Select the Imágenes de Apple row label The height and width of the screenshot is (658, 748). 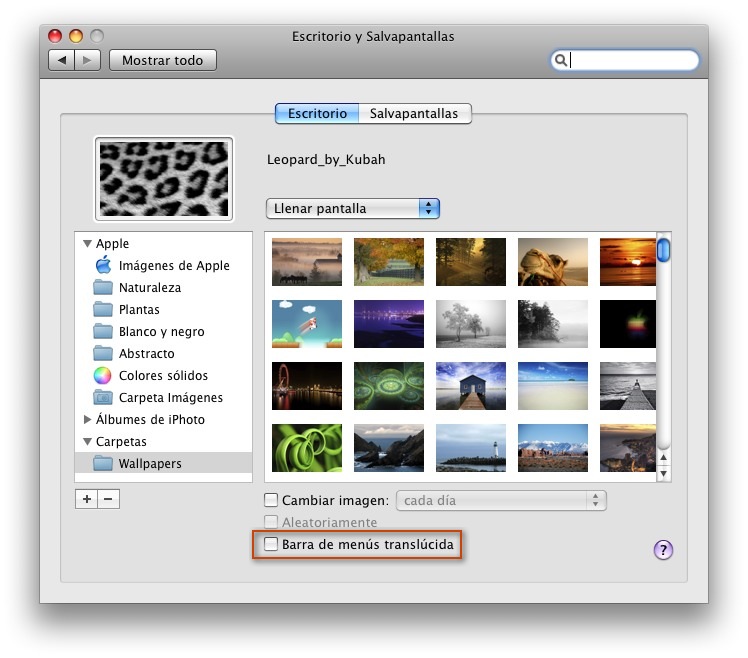pyautogui.click(x=174, y=265)
